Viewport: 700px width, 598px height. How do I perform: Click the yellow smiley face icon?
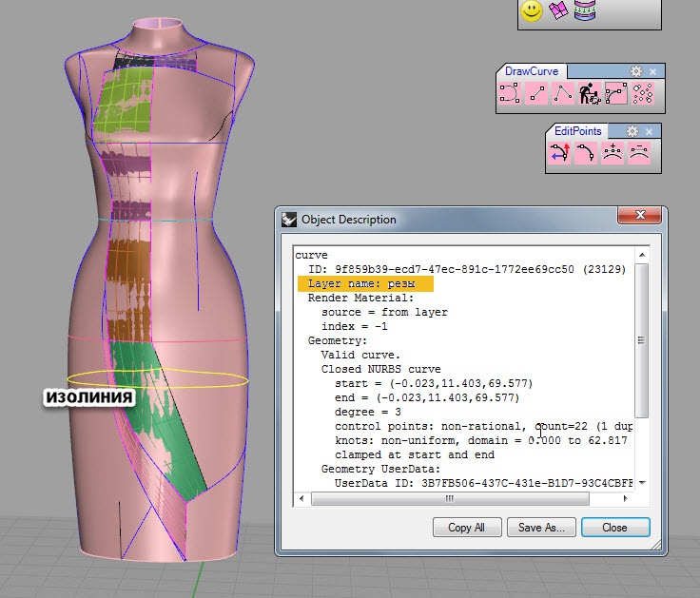[532, 10]
